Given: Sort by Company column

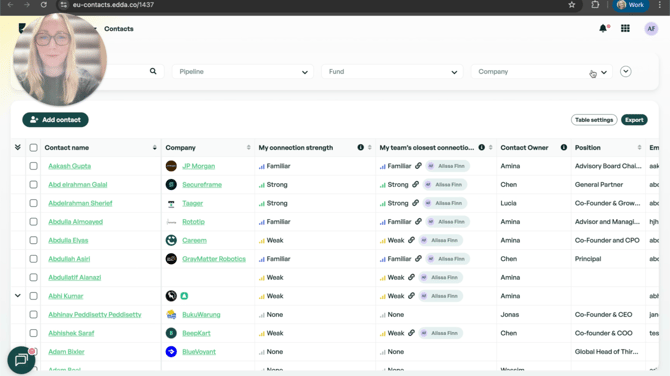Looking at the screenshot, I should 248,147.
